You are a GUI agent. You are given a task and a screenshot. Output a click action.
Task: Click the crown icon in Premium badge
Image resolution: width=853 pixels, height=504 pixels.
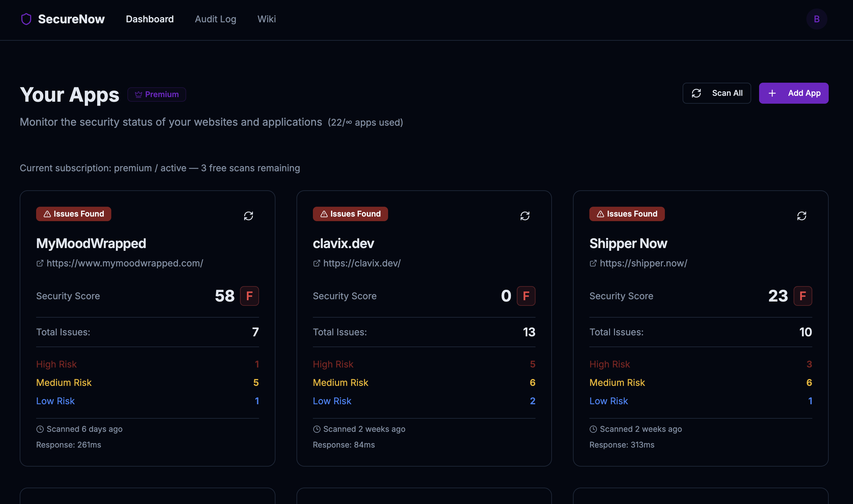click(138, 94)
